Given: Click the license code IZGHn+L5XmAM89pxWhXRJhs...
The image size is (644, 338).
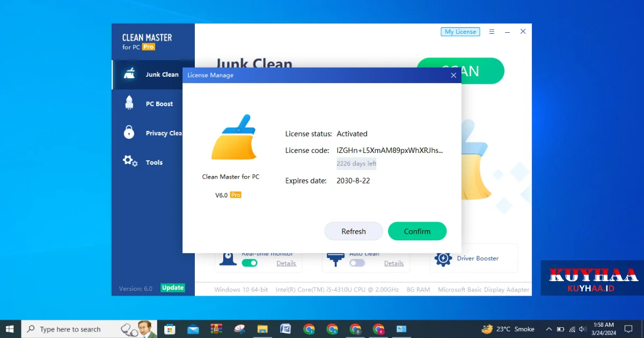Looking at the screenshot, I should point(390,150).
